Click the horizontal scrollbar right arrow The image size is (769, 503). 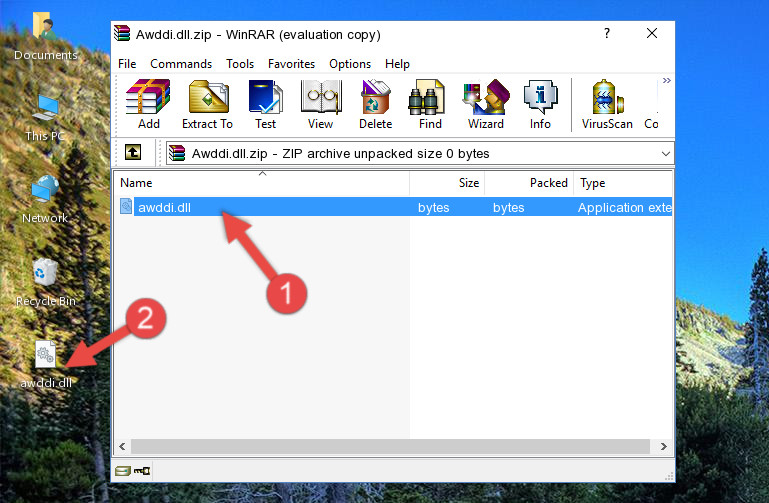664,447
